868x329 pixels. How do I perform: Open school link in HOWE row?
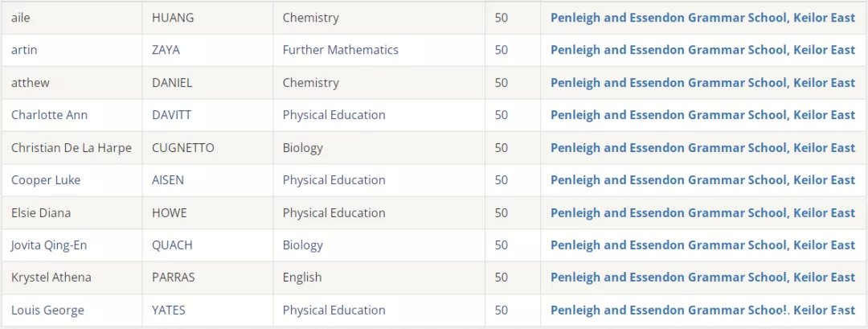[702, 212]
